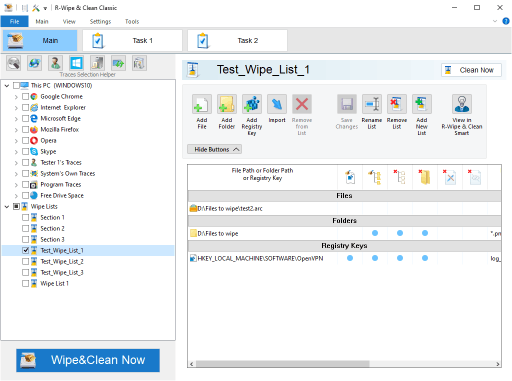Toggle the Wipe Lists checkbox
This screenshot has width=512, height=381.
16,206
